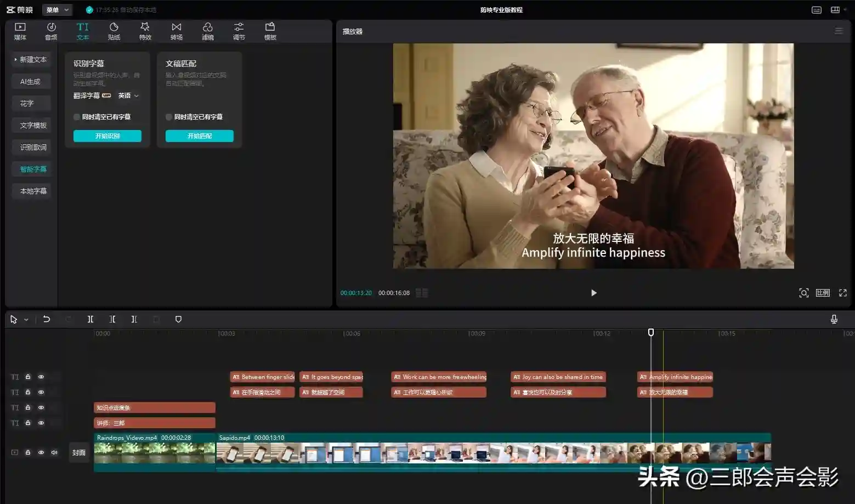855x504 pixels.
Task: Open the 贴纸 (Stickers) panel
Action: click(114, 31)
